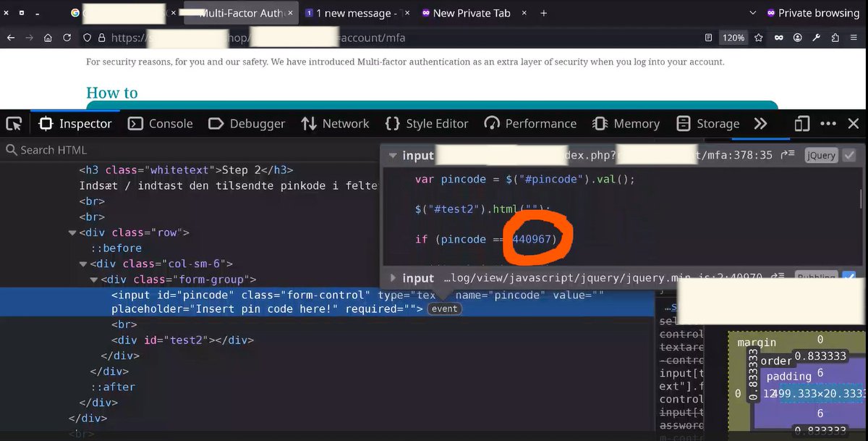The width and height of the screenshot is (868, 441).
Task: Close the developer tools panel
Action: coord(854,124)
